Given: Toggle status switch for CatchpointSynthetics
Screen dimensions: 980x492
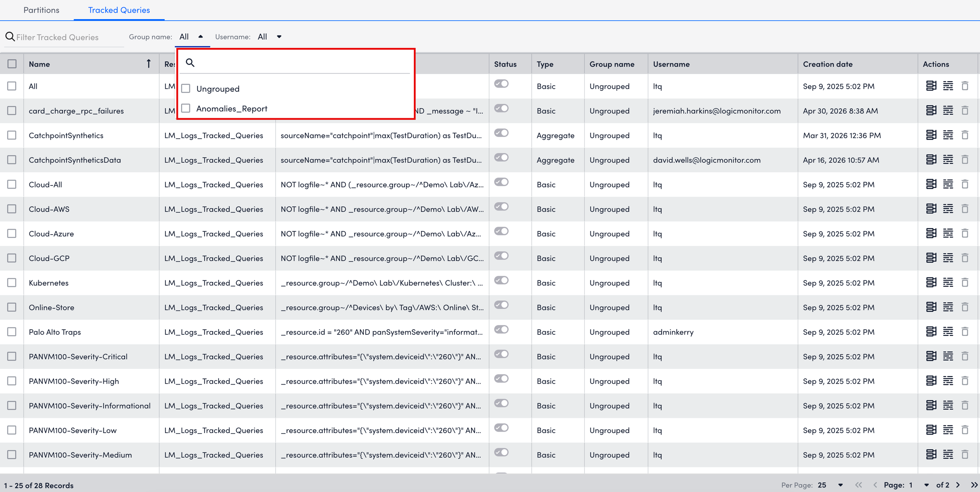Looking at the screenshot, I should (x=501, y=133).
